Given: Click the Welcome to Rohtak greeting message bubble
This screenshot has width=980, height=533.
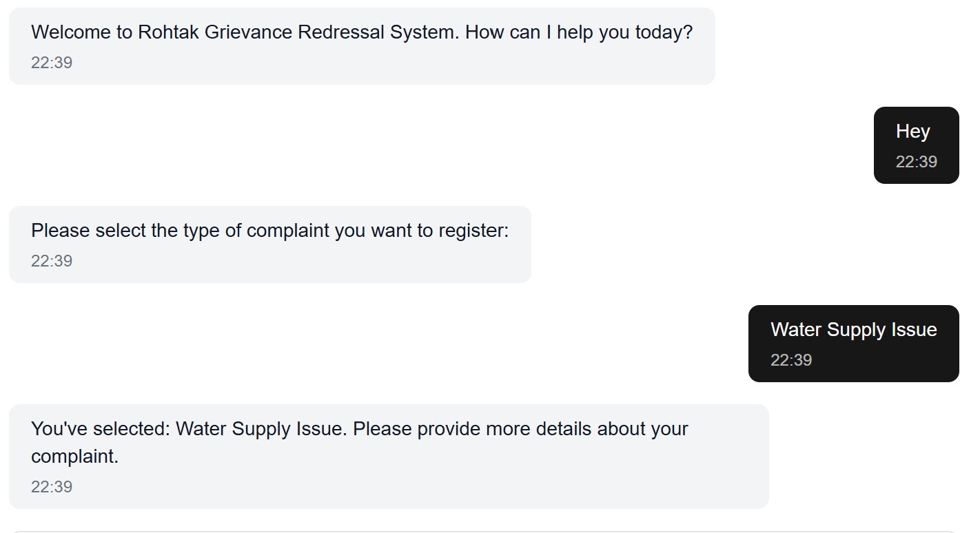Looking at the screenshot, I should pos(361,46).
